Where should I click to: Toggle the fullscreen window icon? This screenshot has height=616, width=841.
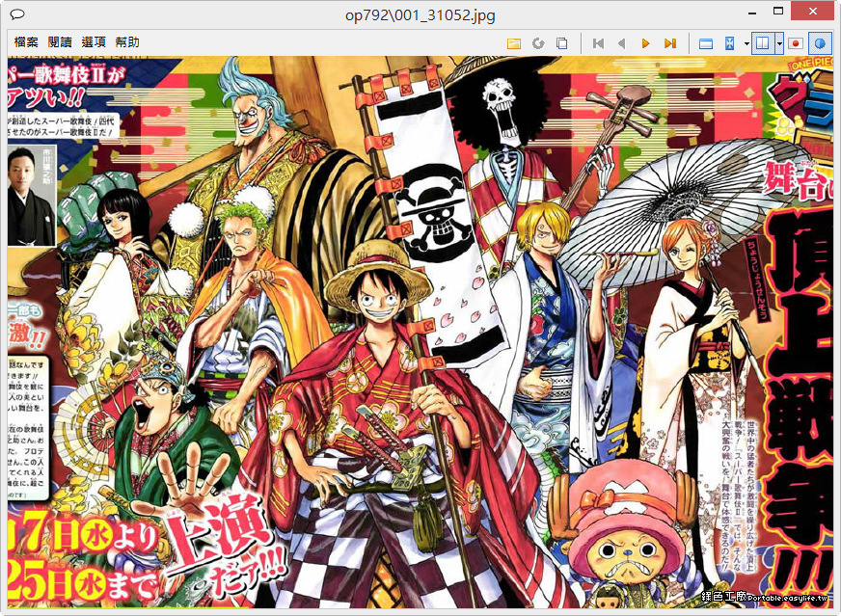coord(706,43)
